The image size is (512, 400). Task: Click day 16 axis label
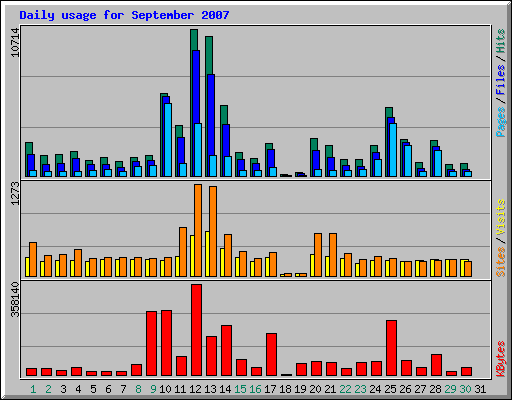click(255, 389)
